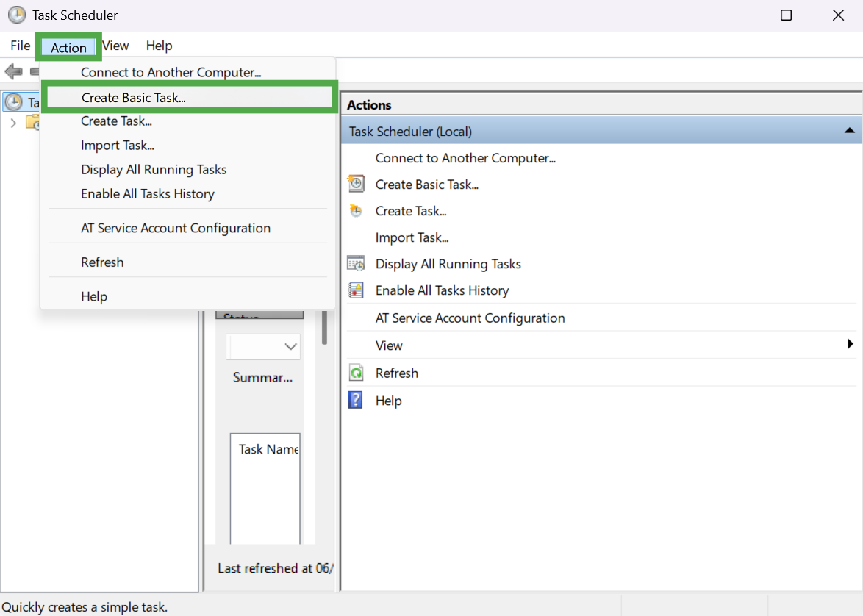Choose Help in Action dropdown menu

click(x=187, y=296)
